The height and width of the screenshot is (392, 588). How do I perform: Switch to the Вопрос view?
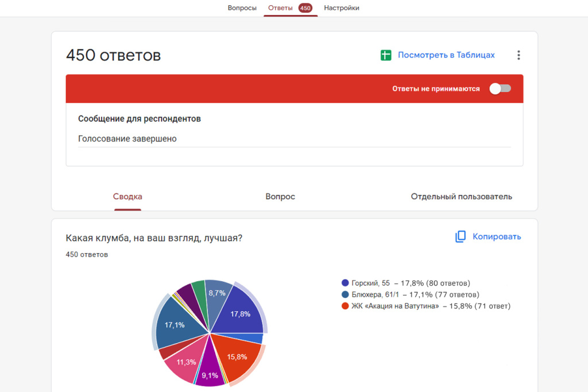click(280, 196)
